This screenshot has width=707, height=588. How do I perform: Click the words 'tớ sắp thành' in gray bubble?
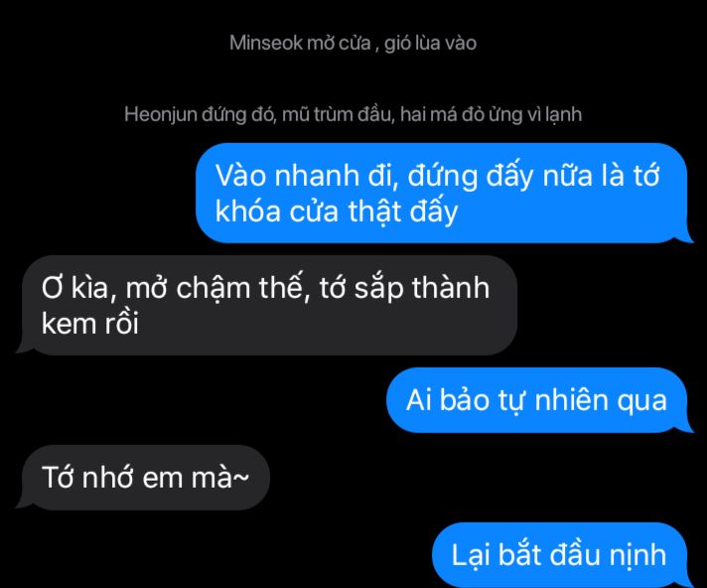[404, 288]
